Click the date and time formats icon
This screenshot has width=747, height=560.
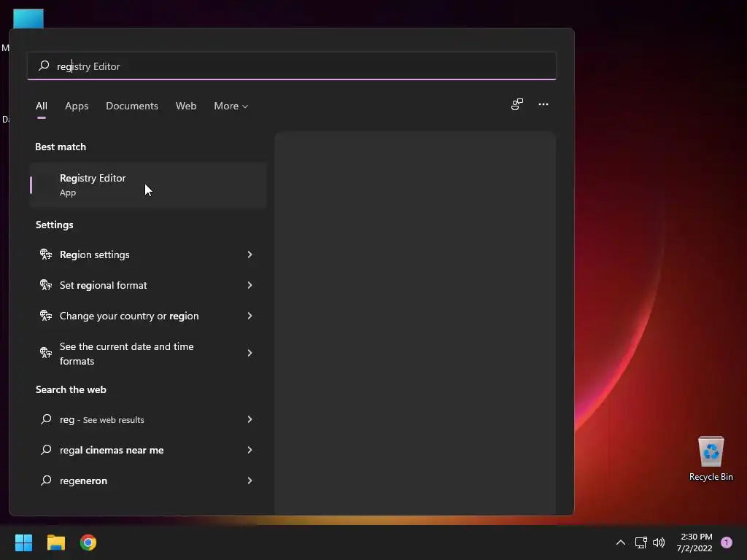tap(46, 353)
